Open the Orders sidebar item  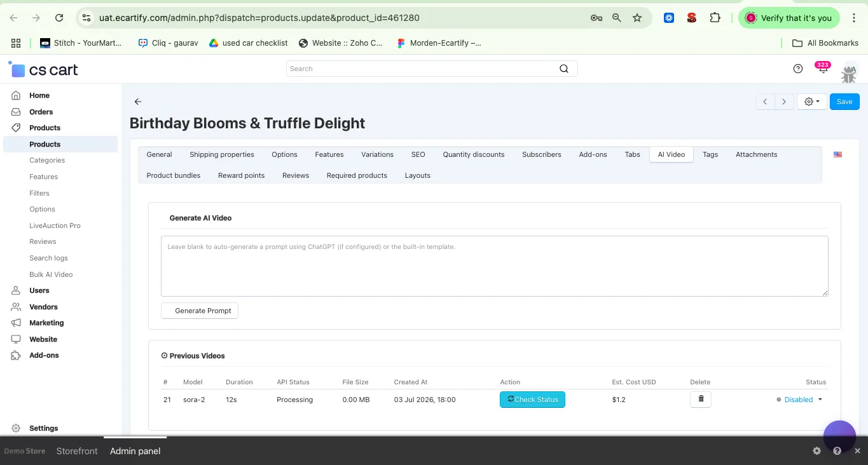[41, 112]
